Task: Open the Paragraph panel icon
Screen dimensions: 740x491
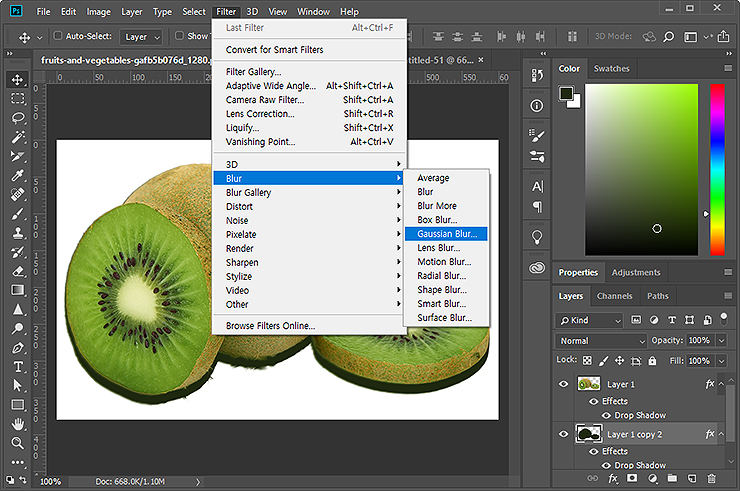Action: [x=537, y=207]
